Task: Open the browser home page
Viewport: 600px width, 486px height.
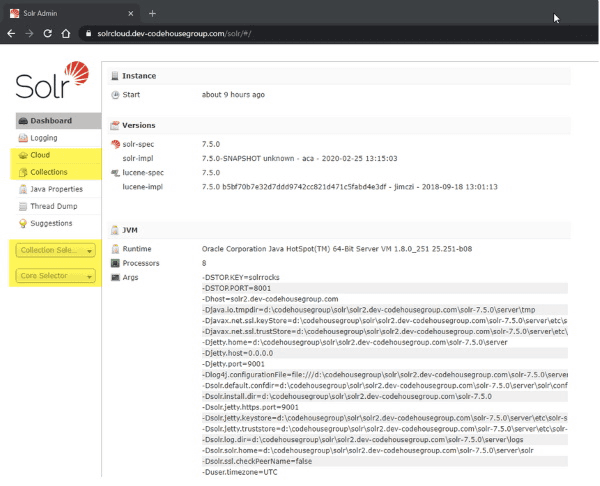Action: 66,34
